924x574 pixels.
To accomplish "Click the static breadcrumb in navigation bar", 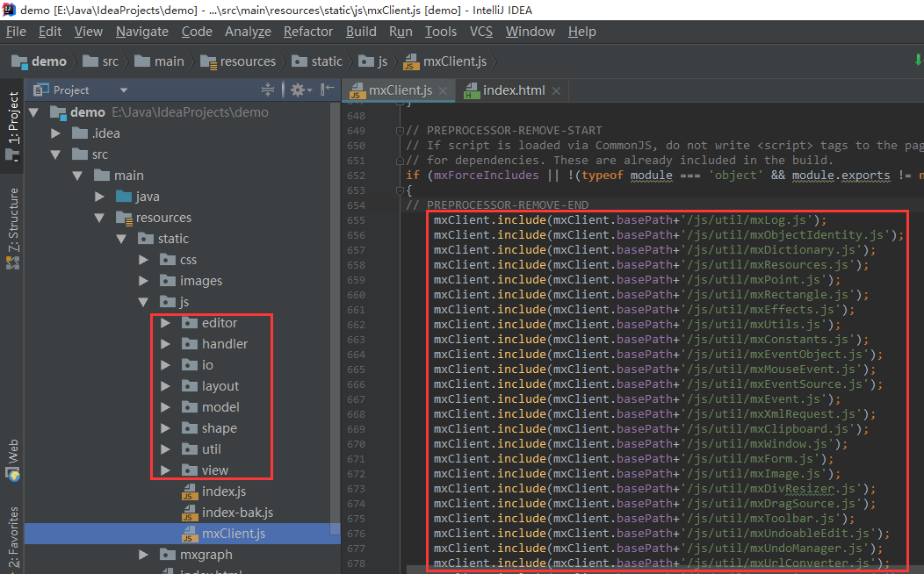I will (317, 61).
